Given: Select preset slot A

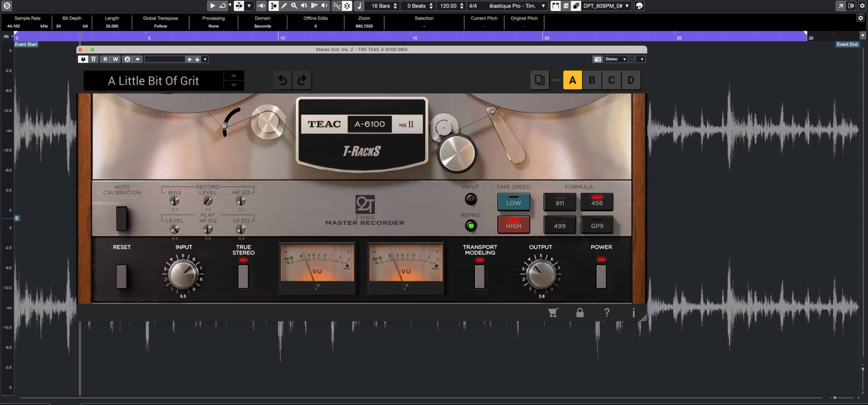Looking at the screenshot, I should [573, 80].
